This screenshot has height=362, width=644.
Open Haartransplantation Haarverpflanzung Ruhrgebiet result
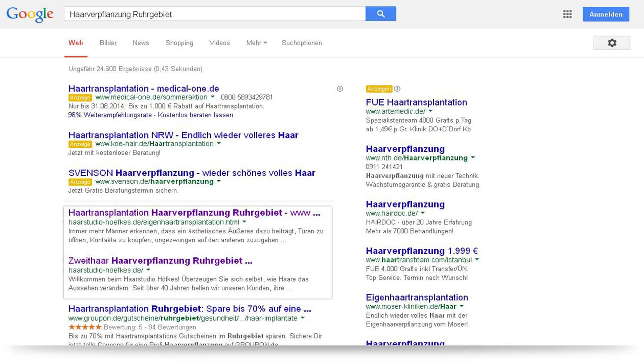pos(194,213)
